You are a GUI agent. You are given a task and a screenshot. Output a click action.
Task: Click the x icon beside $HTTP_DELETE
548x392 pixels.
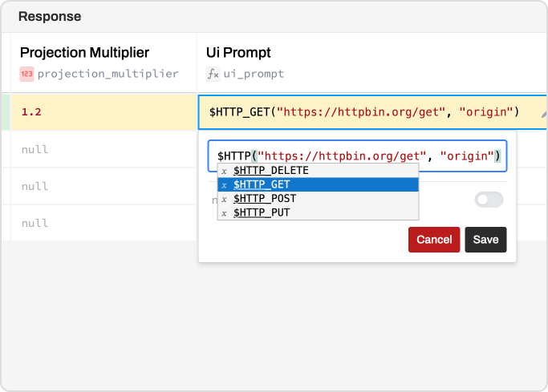coord(224,171)
